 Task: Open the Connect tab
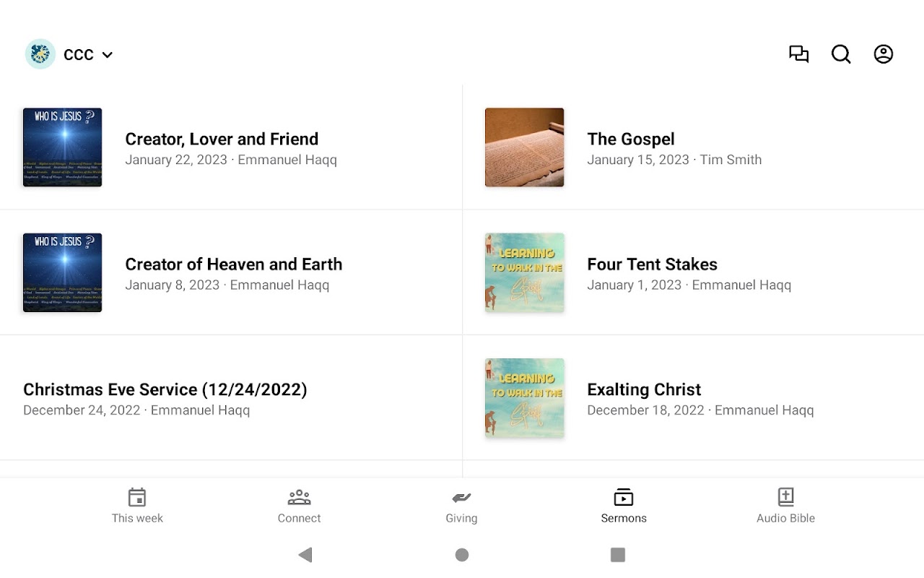click(x=299, y=506)
